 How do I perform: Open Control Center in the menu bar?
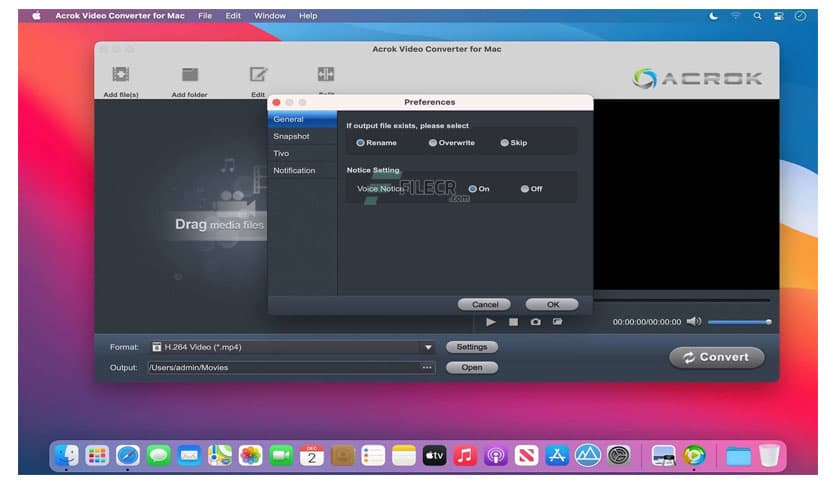point(779,16)
